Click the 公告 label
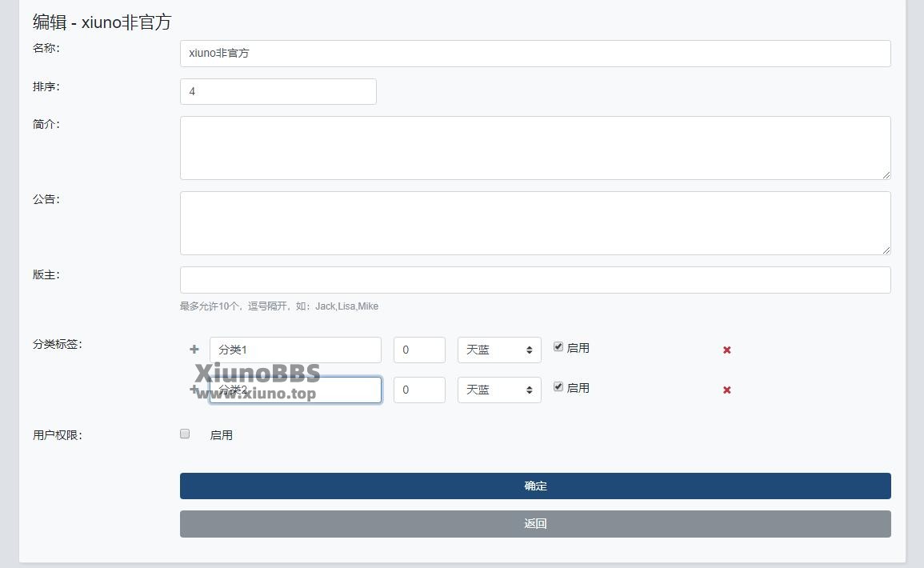The image size is (924, 568). (46, 200)
